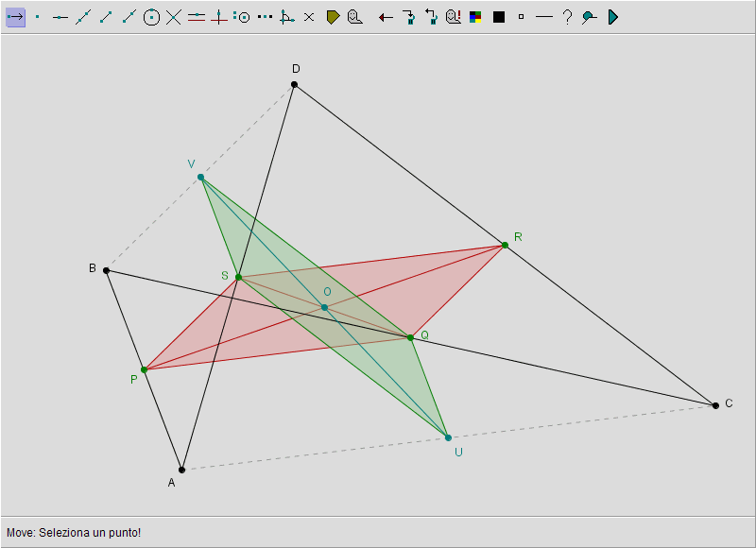Click the question mark info icon
Image resolution: width=756 pixels, height=548 pixels.
pyautogui.click(x=568, y=17)
